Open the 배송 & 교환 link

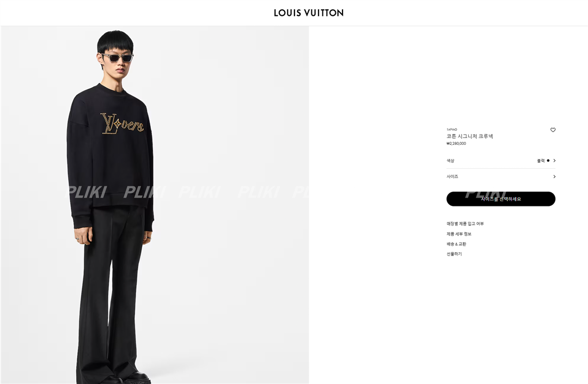[456, 244]
